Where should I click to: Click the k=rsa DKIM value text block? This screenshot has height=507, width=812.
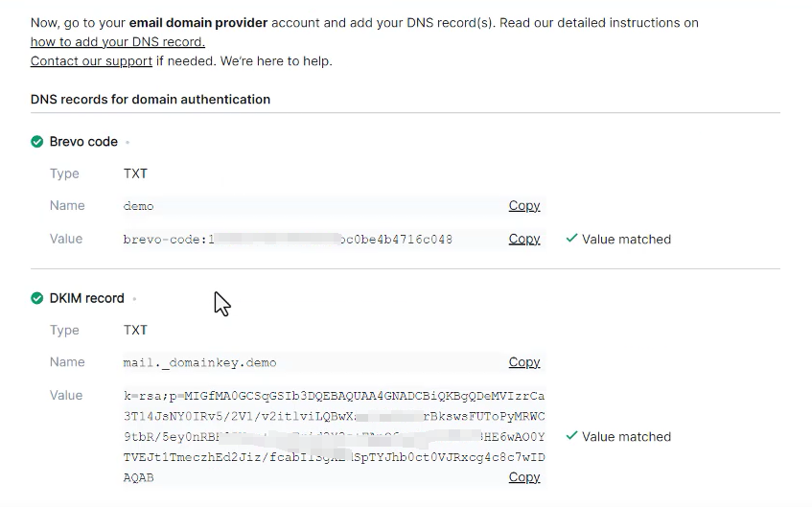(x=334, y=437)
